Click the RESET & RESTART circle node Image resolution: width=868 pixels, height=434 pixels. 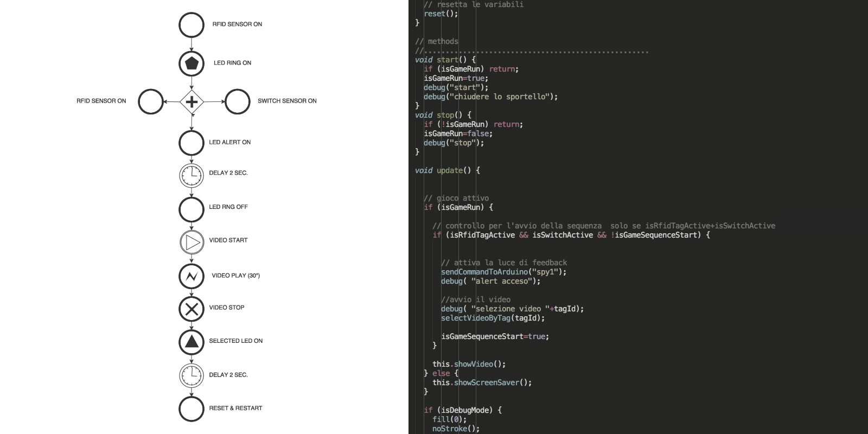pyautogui.click(x=192, y=409)
